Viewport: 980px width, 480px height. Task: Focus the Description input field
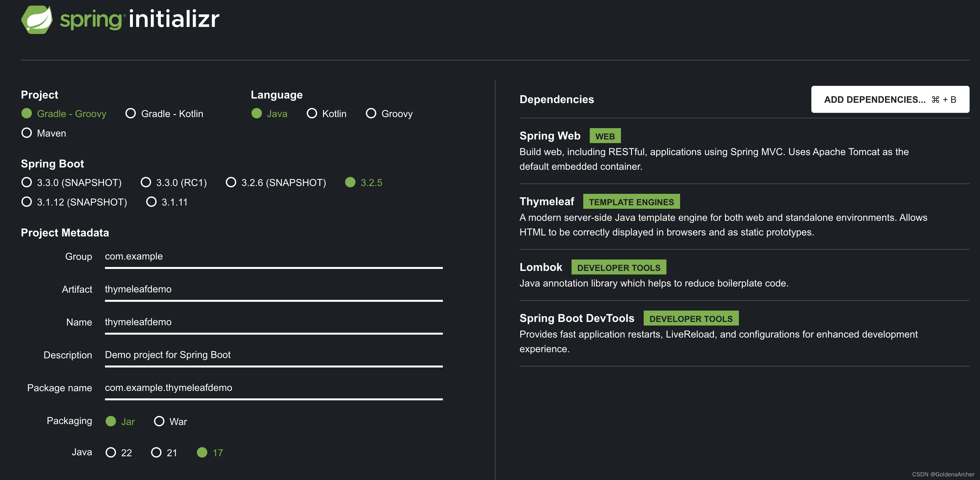(274, 356)
